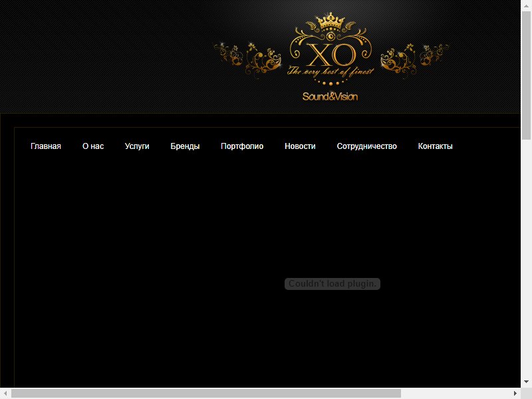The width and height of the screenshot is (532, 399).
Task: Open the Новости section
Action: [300, 146]
